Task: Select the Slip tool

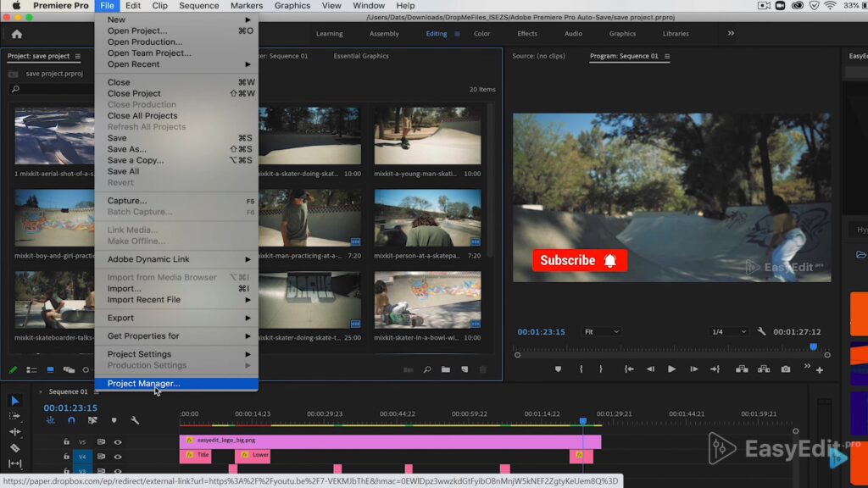Action: coord(15,463)
